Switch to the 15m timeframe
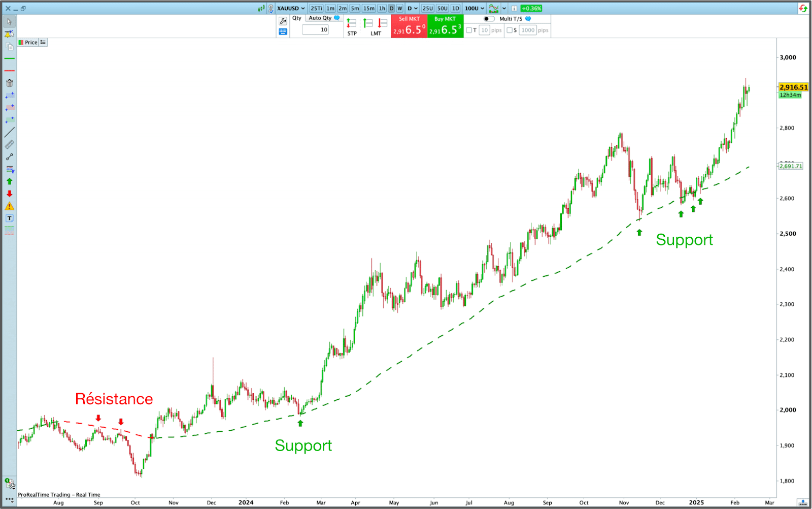 pyautogui.click(x=368, y=8)
